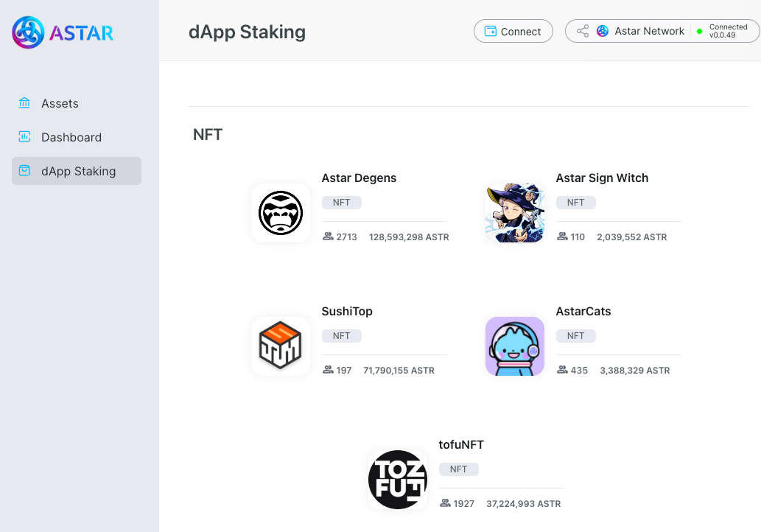Open the Astar Network selector

(662, 31)
